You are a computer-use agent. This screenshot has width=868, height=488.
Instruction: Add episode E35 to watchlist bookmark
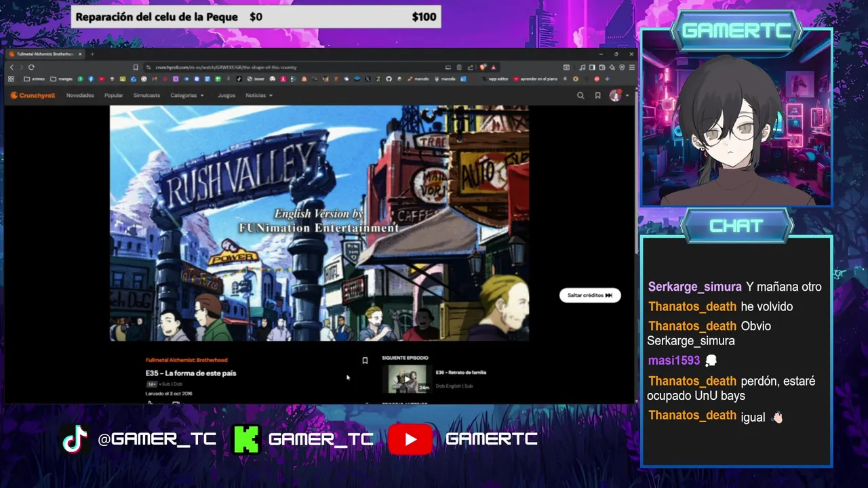365,361
